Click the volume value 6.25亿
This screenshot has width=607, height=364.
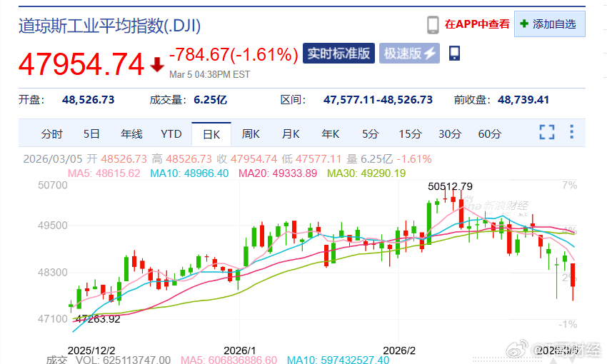coord(210,100)
